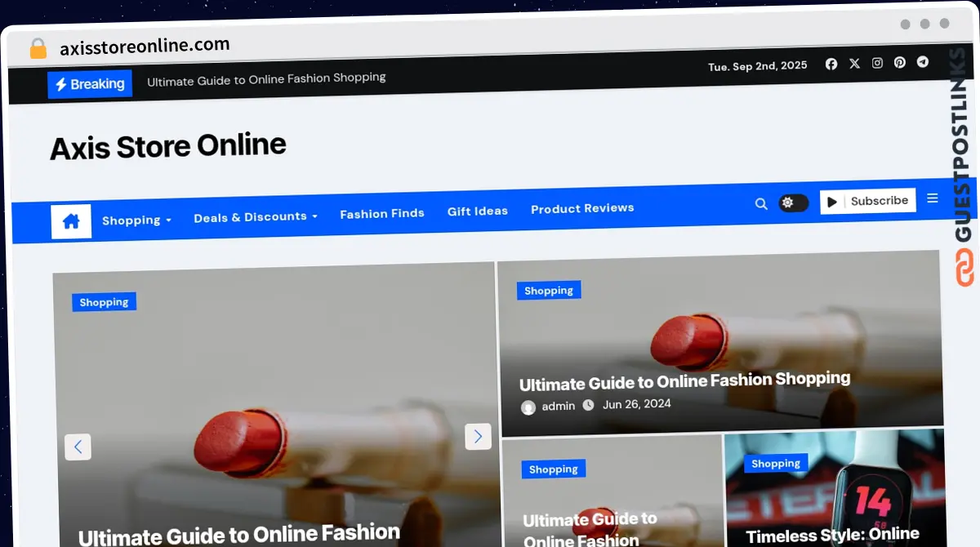This screenshot has width=980, height=547.
Task: Click the admin author link
Action: (559, 406)
